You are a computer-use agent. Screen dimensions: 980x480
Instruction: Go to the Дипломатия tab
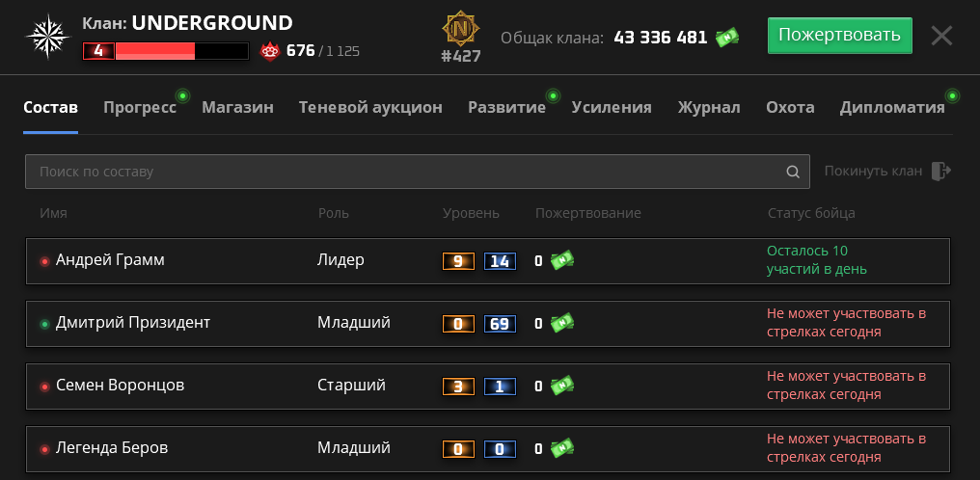click(x=892, y=107)
